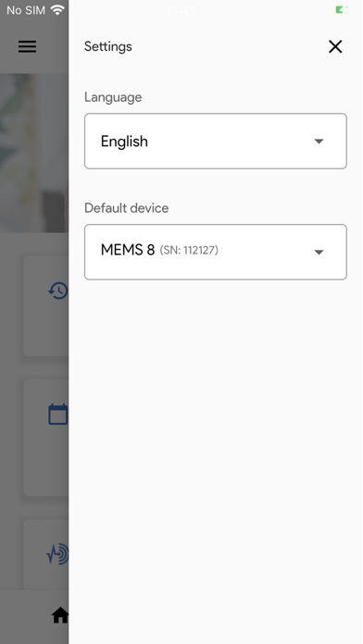Click the Language dropdown arrow

pos(319,142)
